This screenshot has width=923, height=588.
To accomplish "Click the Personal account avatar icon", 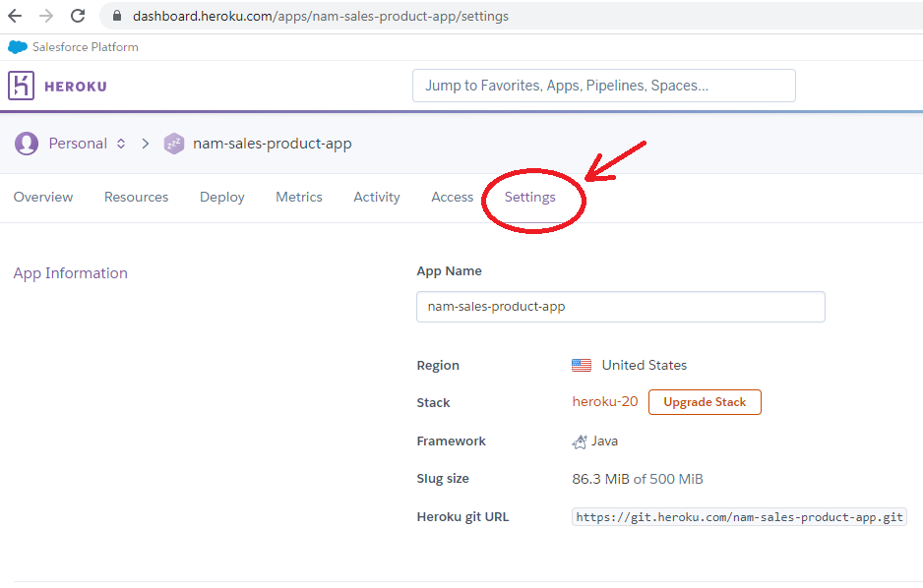I will tap(27, 144).
